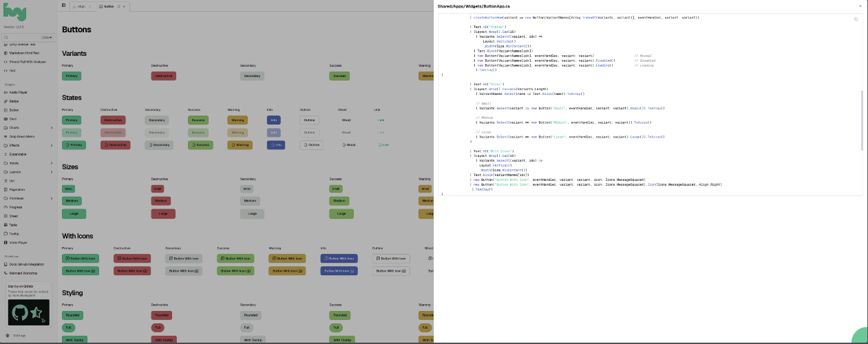
Task: Select the Button tab
Action: coord(108,6)
